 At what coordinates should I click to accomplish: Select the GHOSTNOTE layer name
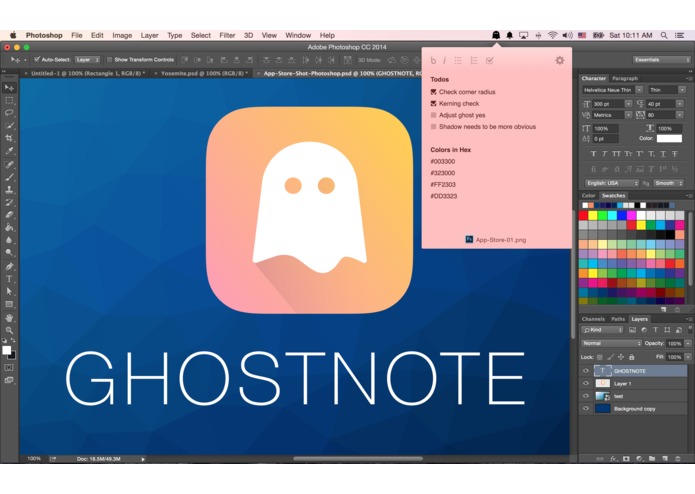click(x=629, y=371)
